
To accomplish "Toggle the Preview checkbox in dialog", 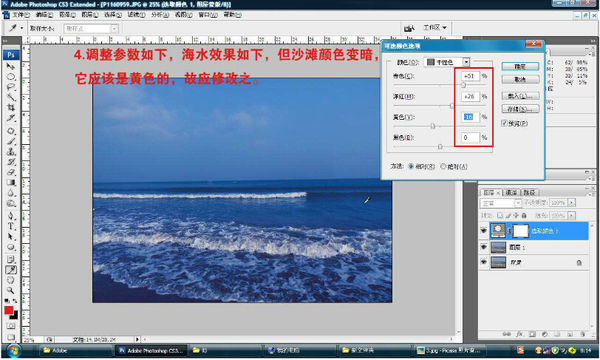I will pyautogui.click(x=504, y=123).
